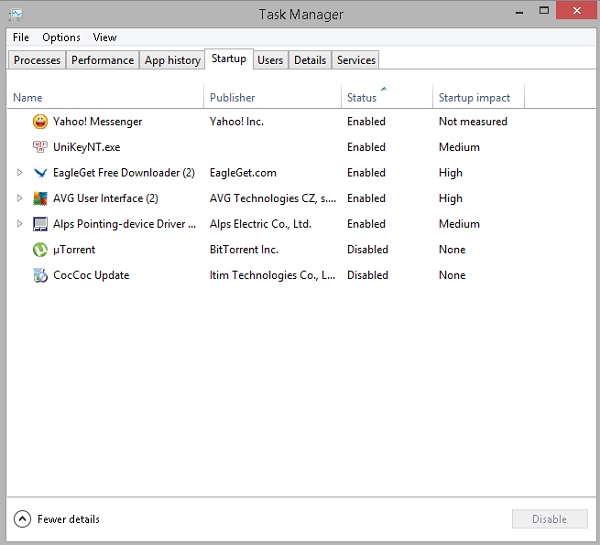Image resolution: width=600 pixels, height=545 pixels.
Task: Click the AVG User Interface icon
Action: 40,198
